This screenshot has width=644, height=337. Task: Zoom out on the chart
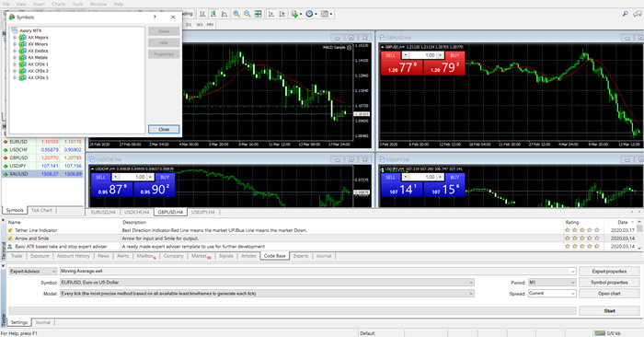(247, 14)
